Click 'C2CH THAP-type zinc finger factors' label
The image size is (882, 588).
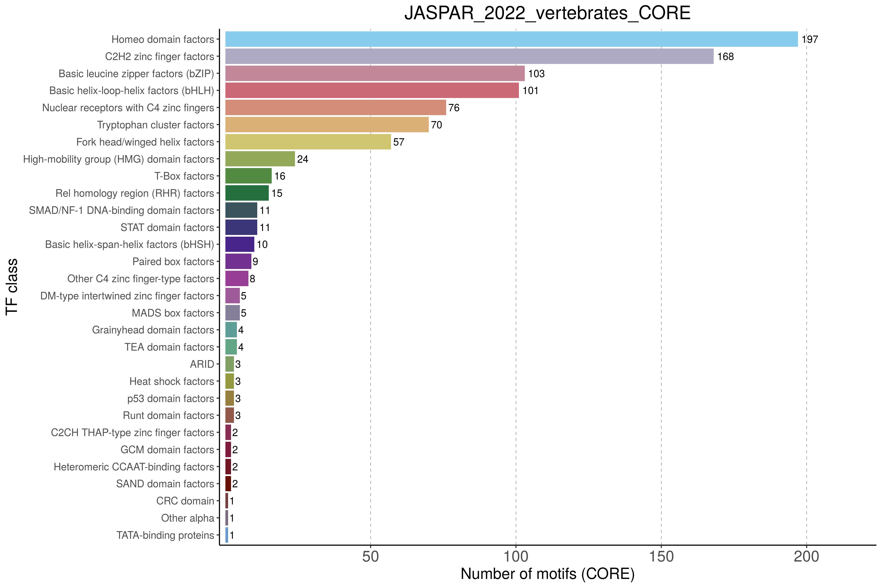(x=132, y=433)
